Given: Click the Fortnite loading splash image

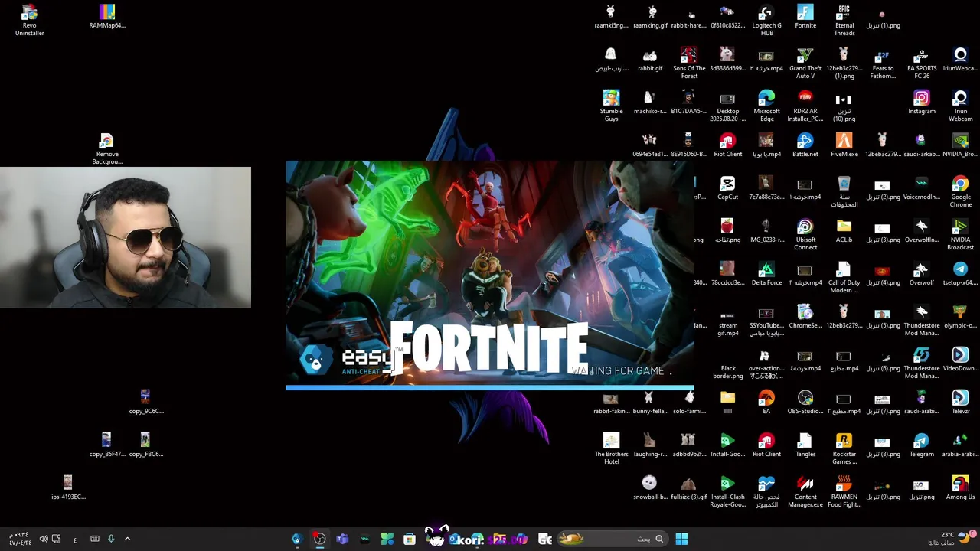Looking at the screenshot, I should click(490, 272).
